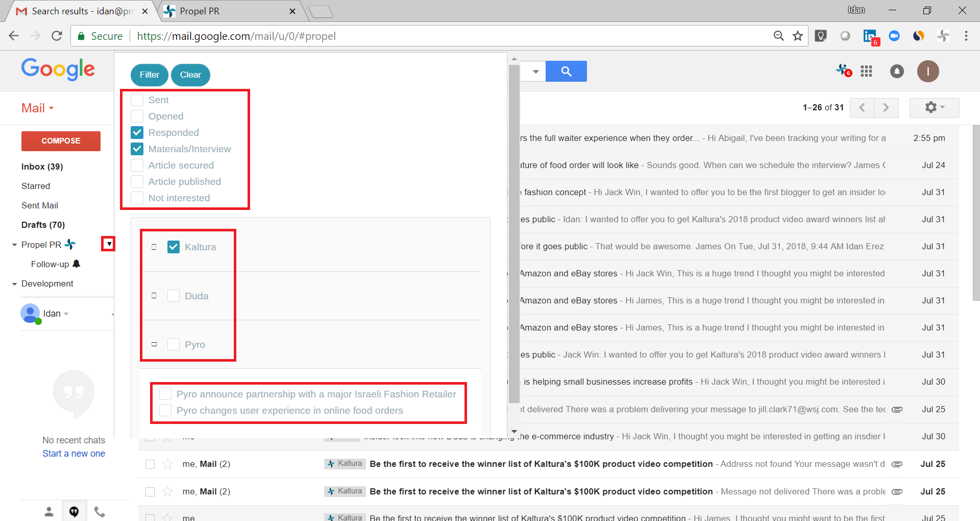Open the Starred folder
Image resolution: width=980 pixels, height=521 pixels.
(x=36, y=186)
